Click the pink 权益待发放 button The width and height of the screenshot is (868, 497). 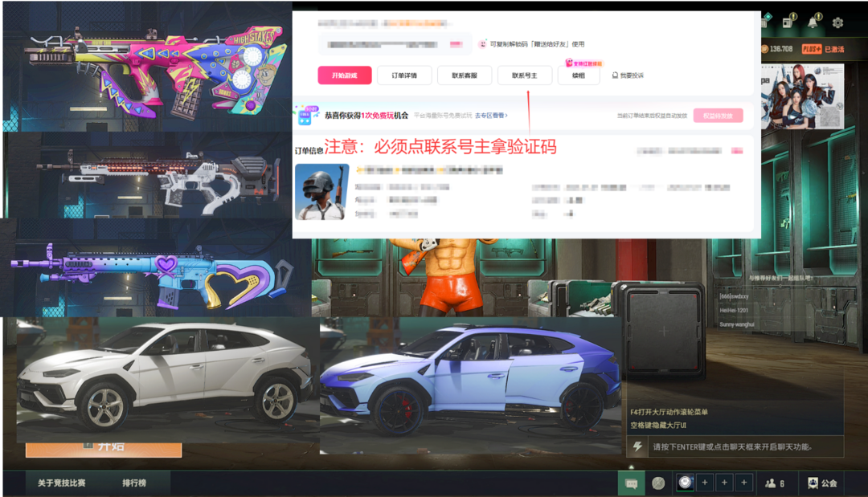click(x=718, y=116)
